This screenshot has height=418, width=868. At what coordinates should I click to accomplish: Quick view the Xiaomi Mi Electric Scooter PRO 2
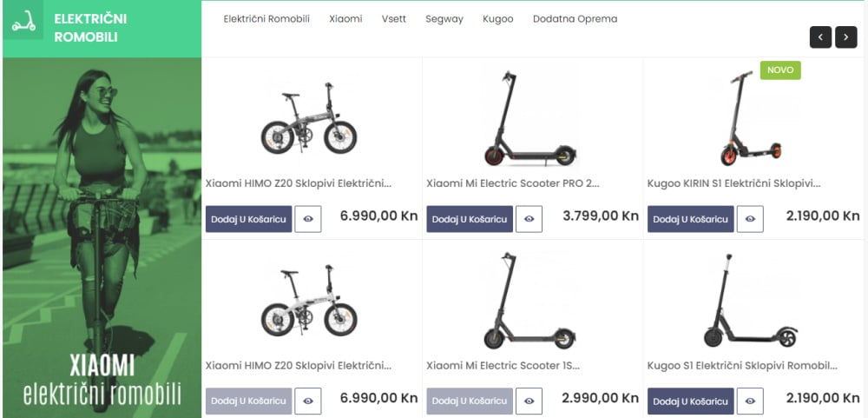pyautogui.click(x=529, y=219)
